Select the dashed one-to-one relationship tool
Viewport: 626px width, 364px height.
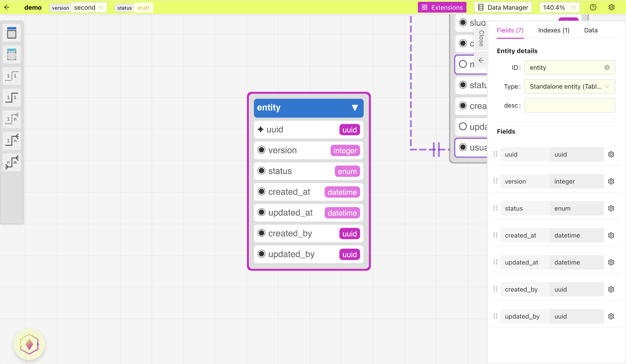pyautogui.click(x=12, y=76)
